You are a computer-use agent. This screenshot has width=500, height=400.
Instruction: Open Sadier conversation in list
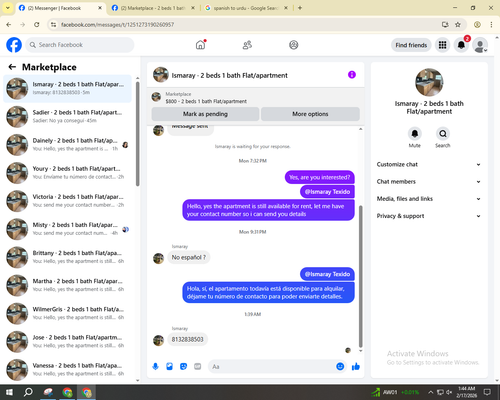coord(67,116)
